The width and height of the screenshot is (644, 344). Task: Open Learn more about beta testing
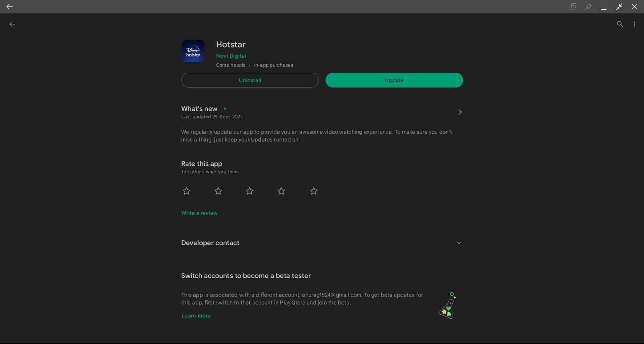click(196, 316)
